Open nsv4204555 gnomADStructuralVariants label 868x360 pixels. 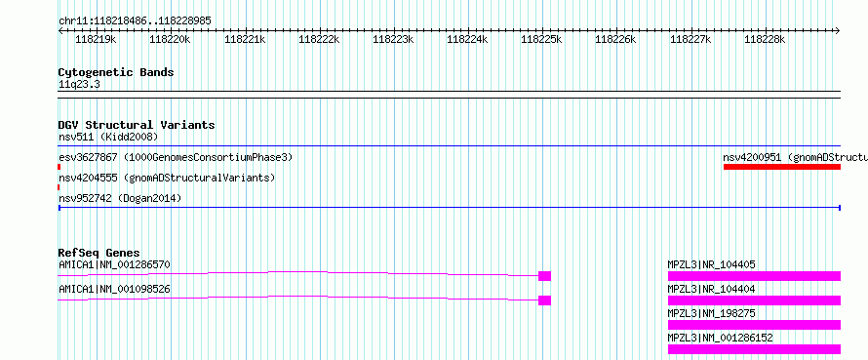tap(167, 178)
